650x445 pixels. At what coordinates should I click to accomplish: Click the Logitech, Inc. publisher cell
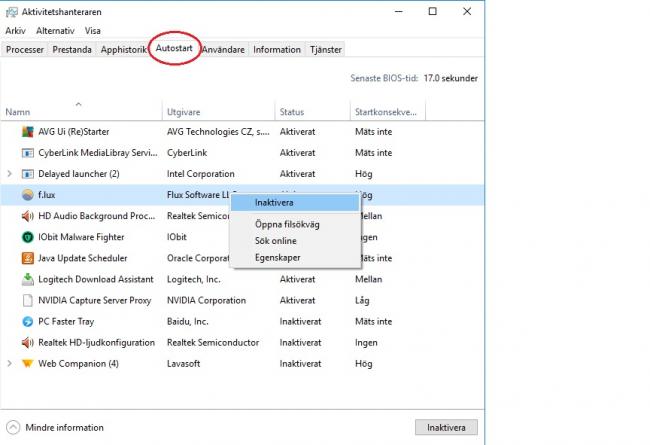pos(194,280)
